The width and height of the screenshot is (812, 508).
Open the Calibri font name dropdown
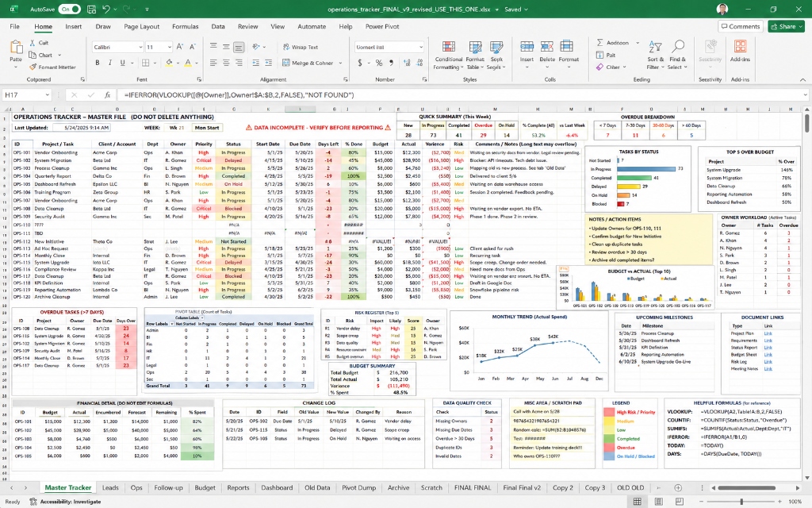[140, 47]
